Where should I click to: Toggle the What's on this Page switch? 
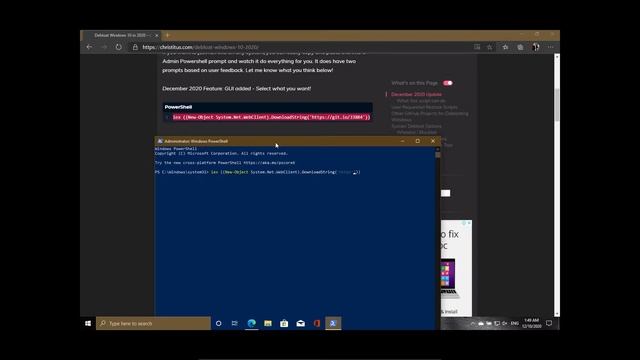tap(448, 83)
